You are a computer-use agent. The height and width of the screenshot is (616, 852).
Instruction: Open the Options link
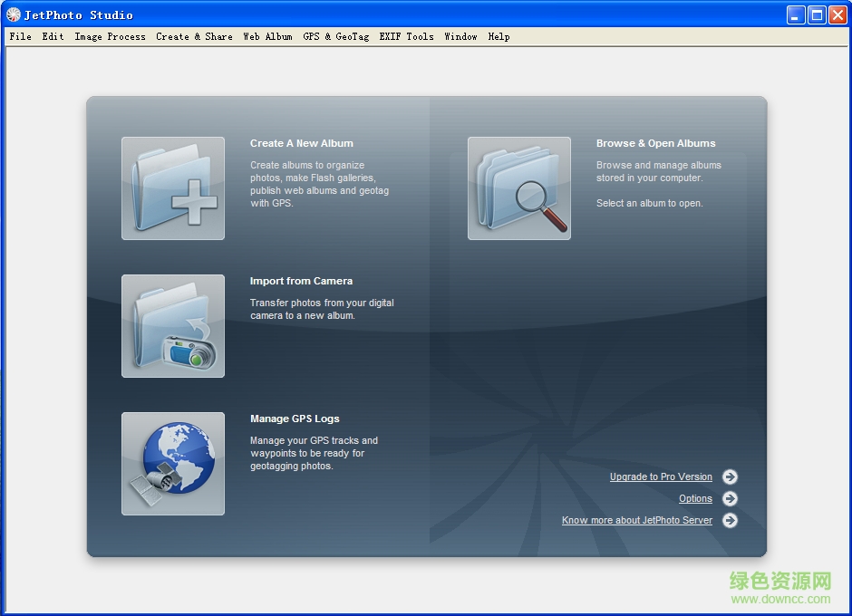(x=695, y=499)
